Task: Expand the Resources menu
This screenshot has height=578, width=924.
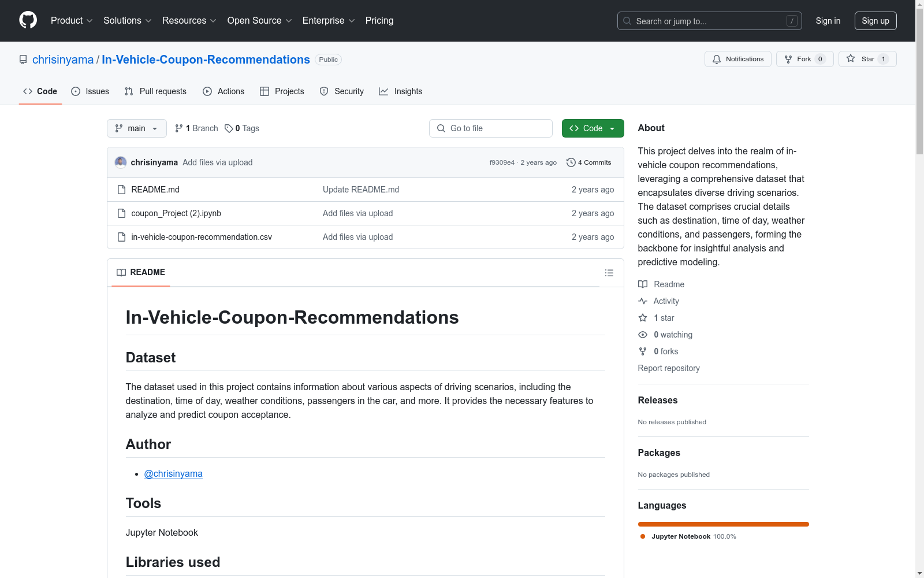Action: point(189,21)
